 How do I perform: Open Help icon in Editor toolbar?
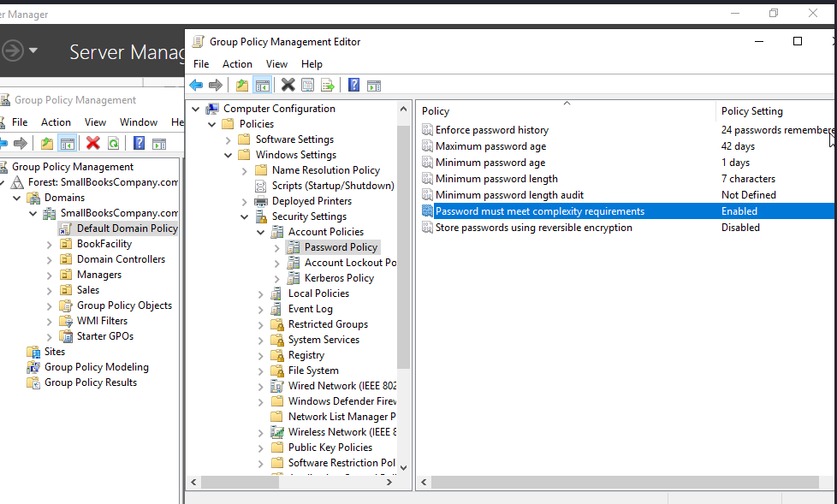click(353, 85)
